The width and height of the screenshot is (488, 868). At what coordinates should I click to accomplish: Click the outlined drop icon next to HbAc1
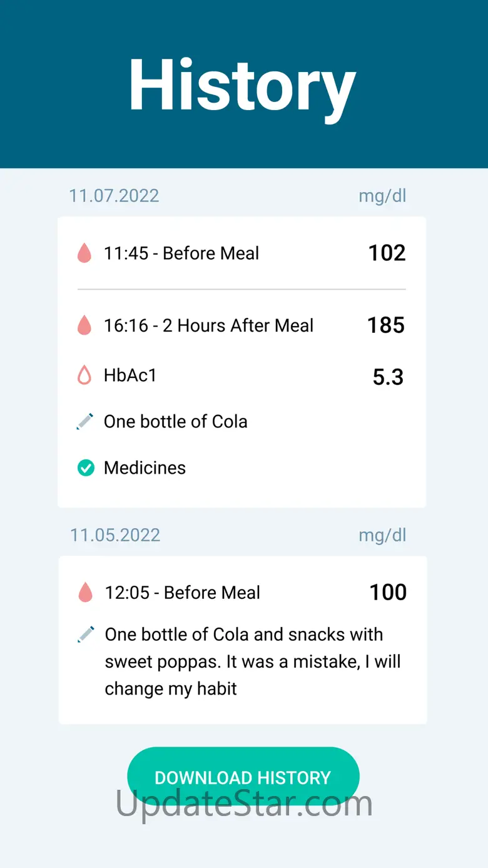[x=84, y=375]
